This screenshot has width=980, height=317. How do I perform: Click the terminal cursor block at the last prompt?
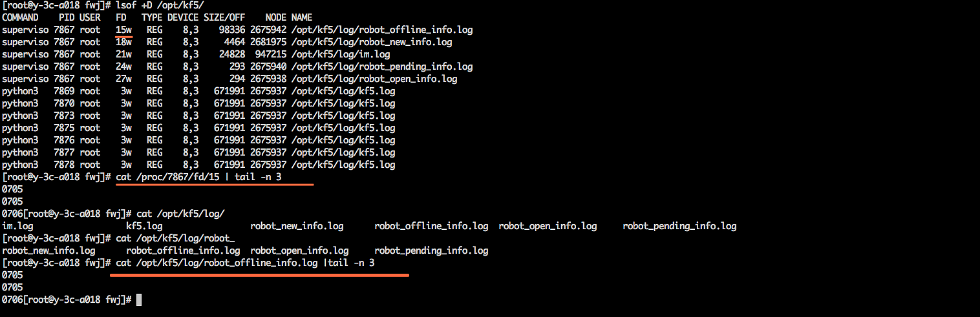coord(139,300)
